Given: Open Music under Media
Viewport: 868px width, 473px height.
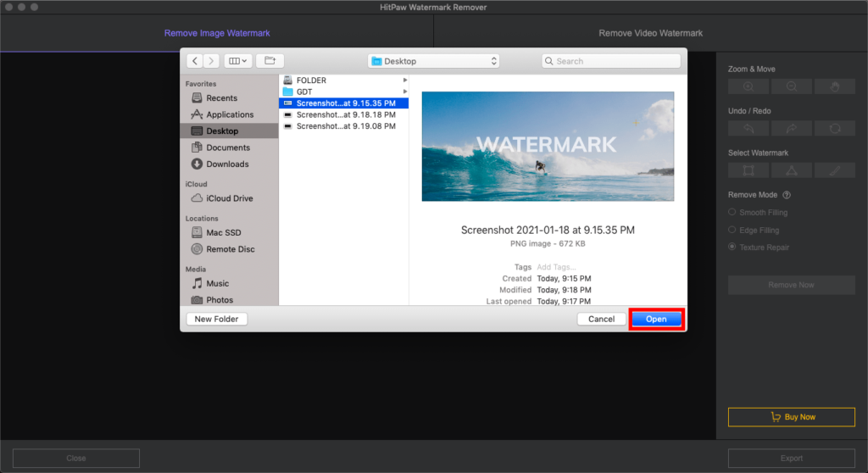Looking at the screenshot, I should click(229, 284).
